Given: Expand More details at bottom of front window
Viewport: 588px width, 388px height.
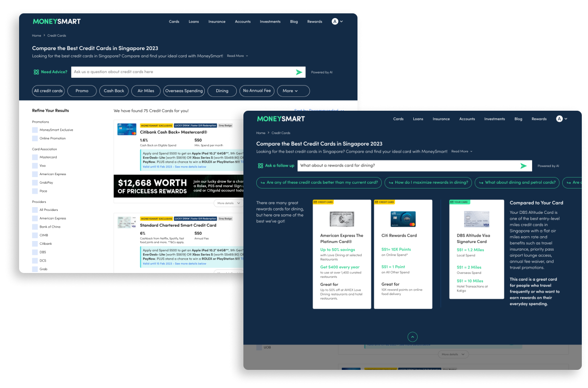Looking at the screenshot, I should 453,355.
